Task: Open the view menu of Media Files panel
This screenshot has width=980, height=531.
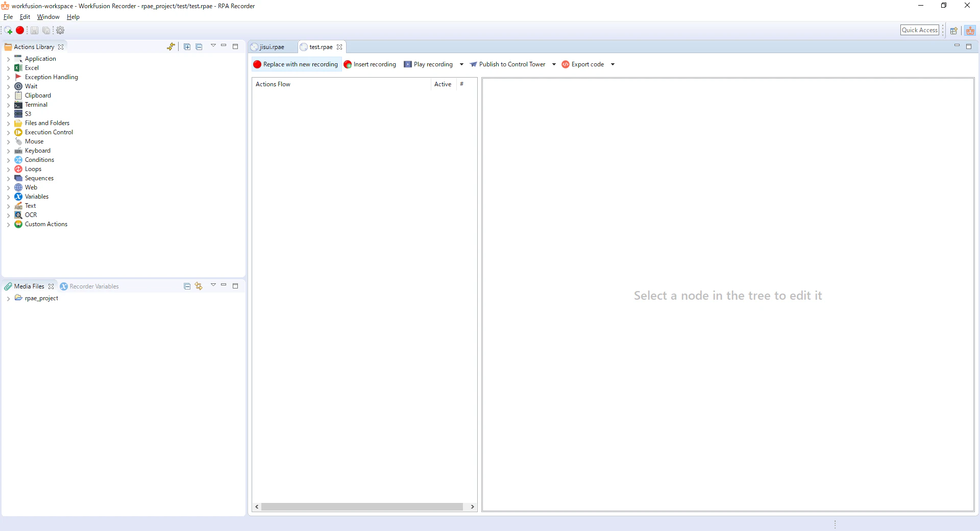Action: point(213,285)
